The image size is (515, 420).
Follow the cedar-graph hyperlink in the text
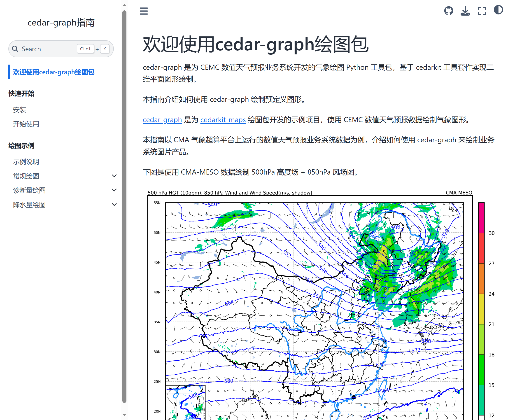(162, 119)
